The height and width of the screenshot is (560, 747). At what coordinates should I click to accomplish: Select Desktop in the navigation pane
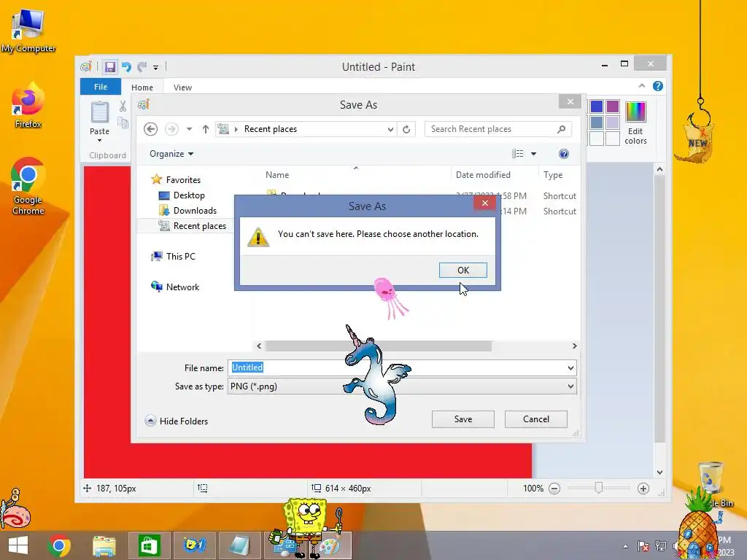182,195
